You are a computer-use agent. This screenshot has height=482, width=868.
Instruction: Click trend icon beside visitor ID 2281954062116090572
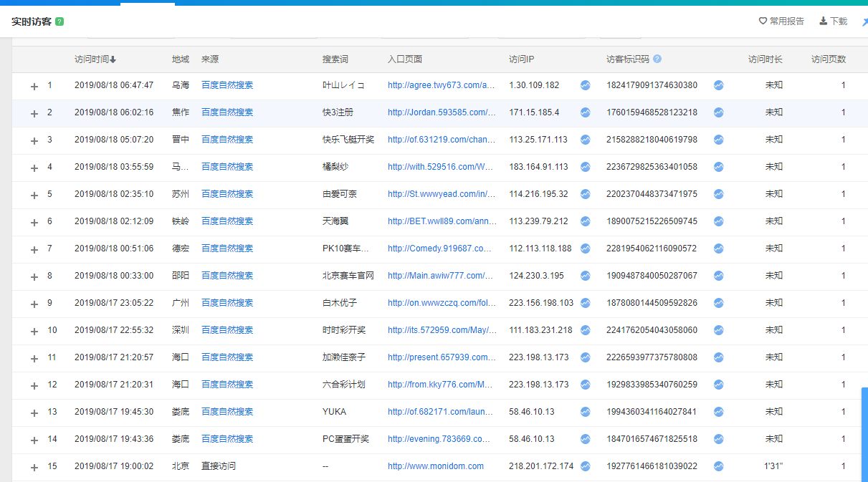point(719,249)
